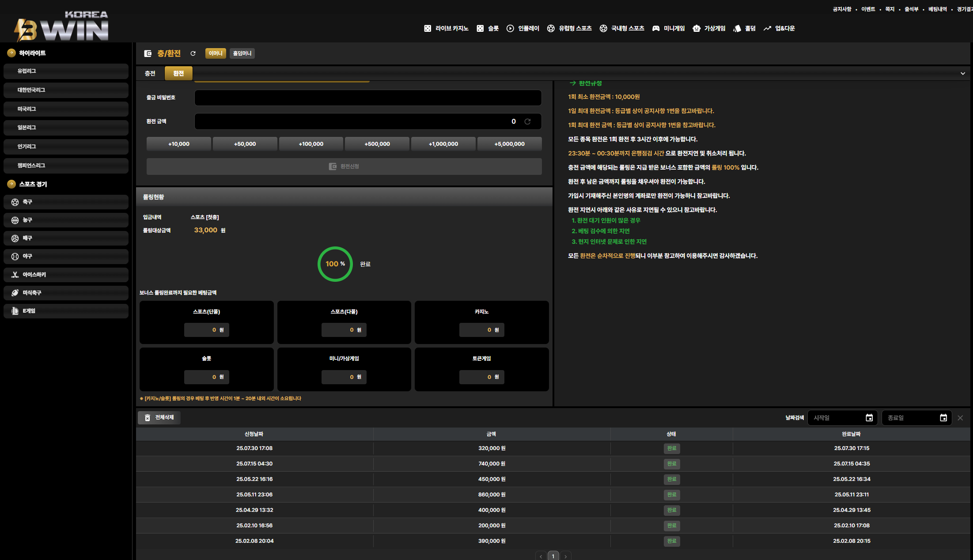Switch to the 충전 tab
973x560 pixels.
(x=150, y=73)
